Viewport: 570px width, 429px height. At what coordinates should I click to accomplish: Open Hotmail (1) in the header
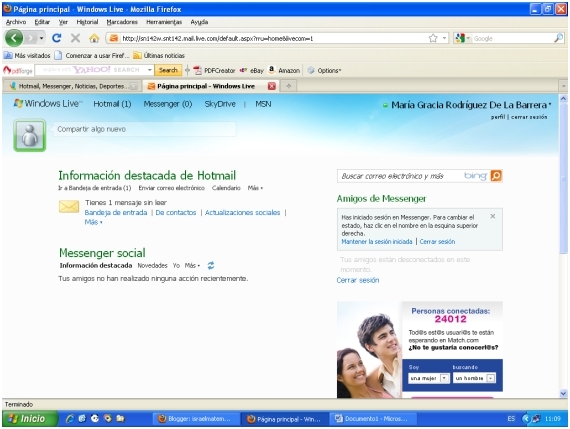click(112, 104)
